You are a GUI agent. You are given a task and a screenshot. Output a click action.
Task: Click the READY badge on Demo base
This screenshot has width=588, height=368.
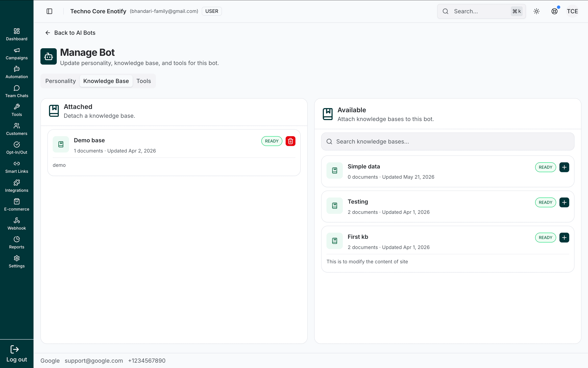[x=272, y=141]
